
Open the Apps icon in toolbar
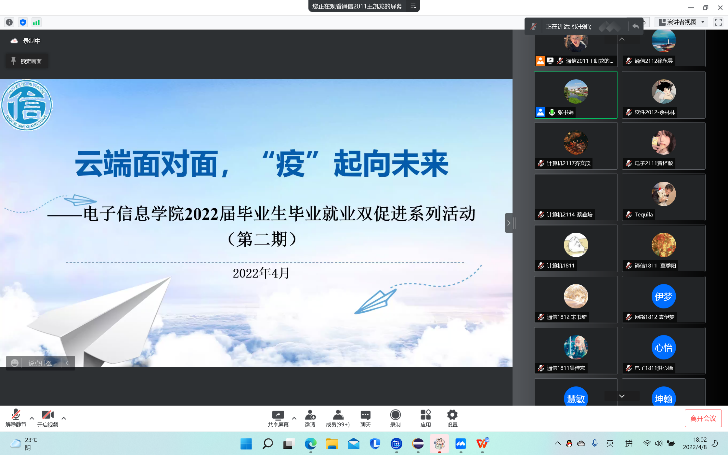point(425,416)
